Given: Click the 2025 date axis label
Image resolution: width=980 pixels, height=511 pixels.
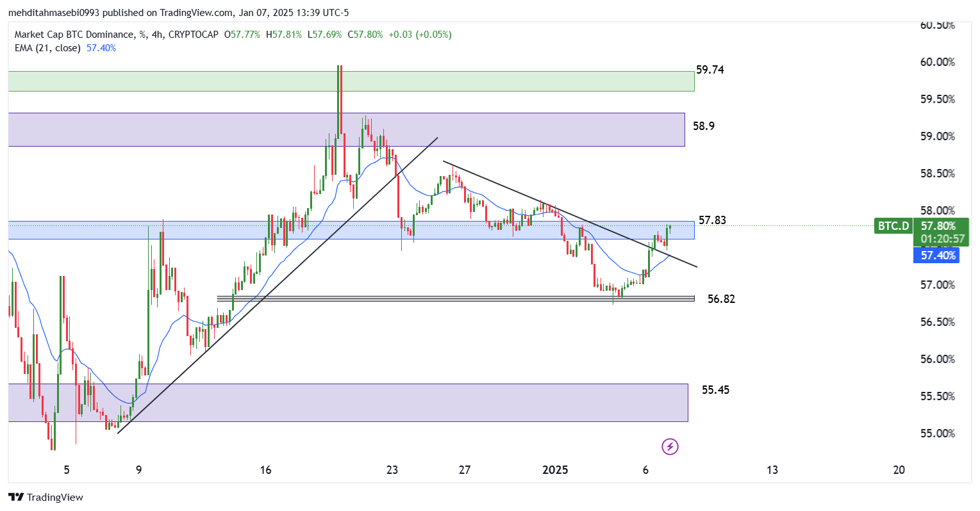Looking at the screenshot, I should [555, 470].
